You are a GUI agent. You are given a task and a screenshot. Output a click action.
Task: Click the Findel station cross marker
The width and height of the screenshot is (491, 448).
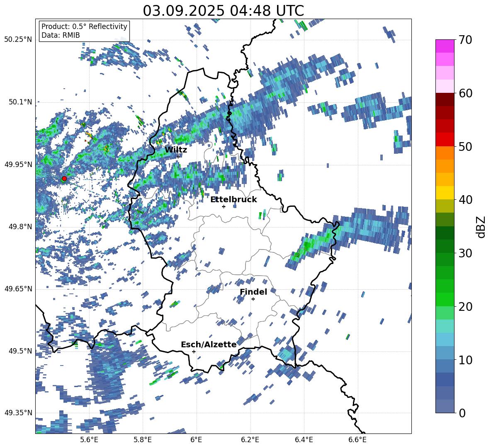(x=253, y=299)
